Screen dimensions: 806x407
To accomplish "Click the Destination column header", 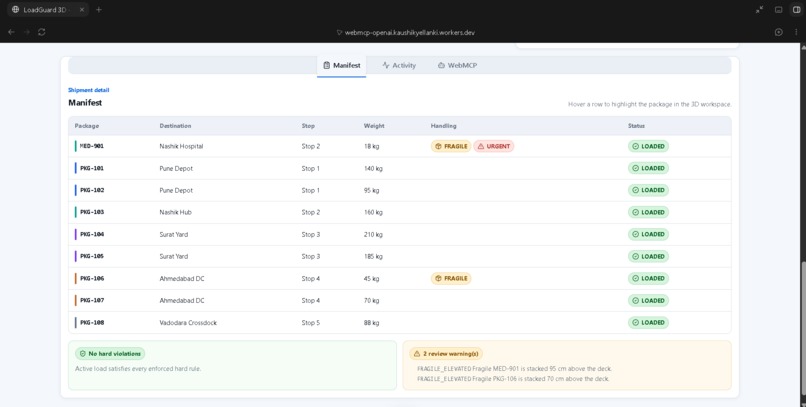I will click(x=175, y=126).
